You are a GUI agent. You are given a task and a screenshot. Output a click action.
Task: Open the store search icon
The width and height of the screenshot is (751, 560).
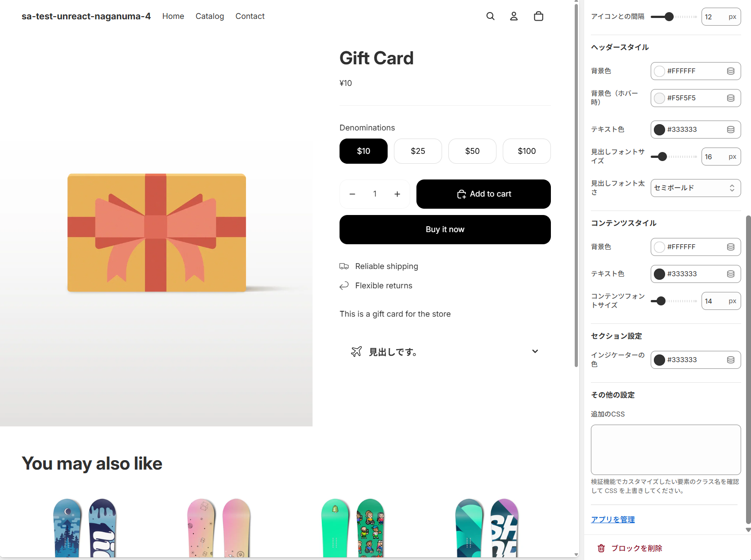[x=490, y=16]
